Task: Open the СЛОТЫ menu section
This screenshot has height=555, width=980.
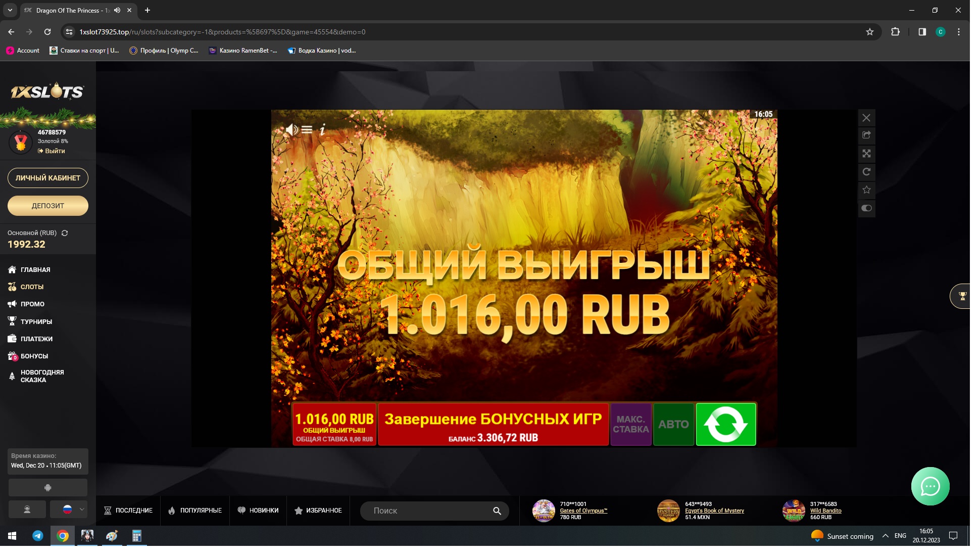Action: point(32,287)
